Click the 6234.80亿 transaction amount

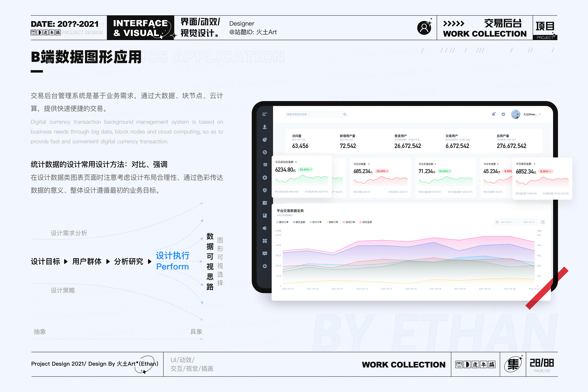click(x=285, y=170)
